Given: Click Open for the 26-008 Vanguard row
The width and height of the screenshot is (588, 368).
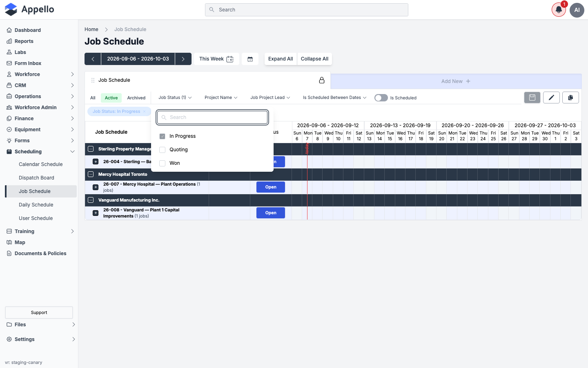Looking at the screenshot, I should [271, 213].
